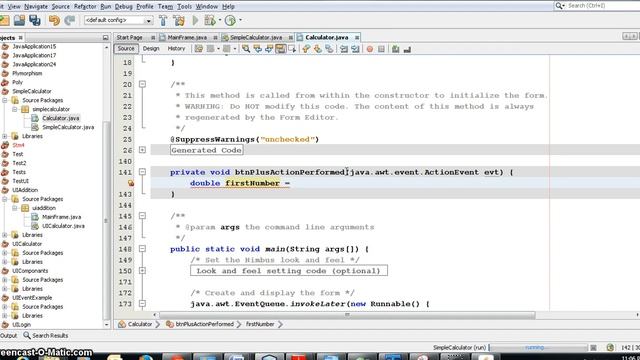Click the Shift Line Left icon
This screenshot has width=640, height=360.
tap(344, 49)
